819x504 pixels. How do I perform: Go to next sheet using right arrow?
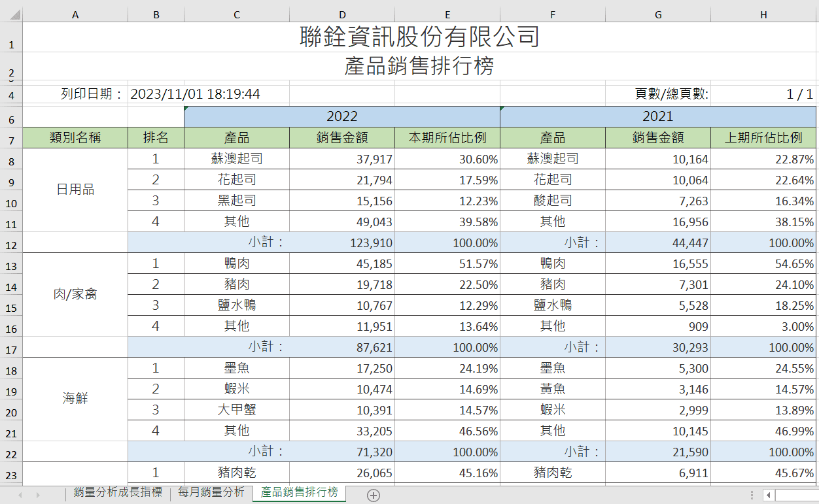click(x=38, y=495)
